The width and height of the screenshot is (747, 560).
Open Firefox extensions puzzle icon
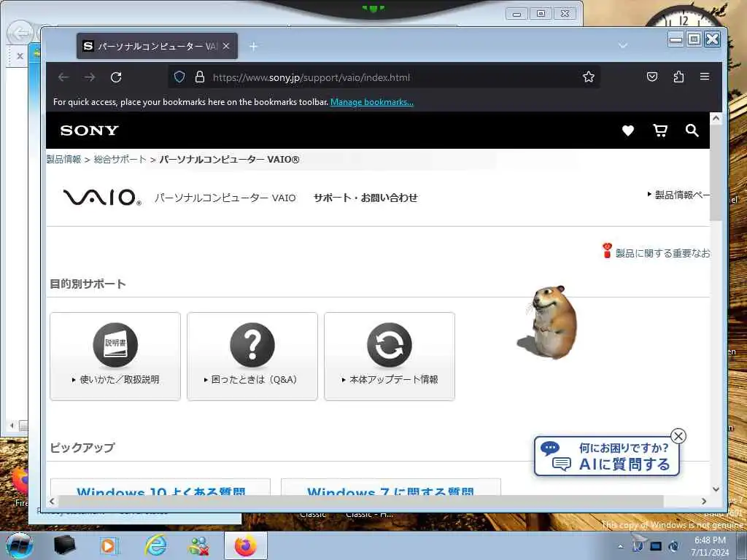coord(679,77)
